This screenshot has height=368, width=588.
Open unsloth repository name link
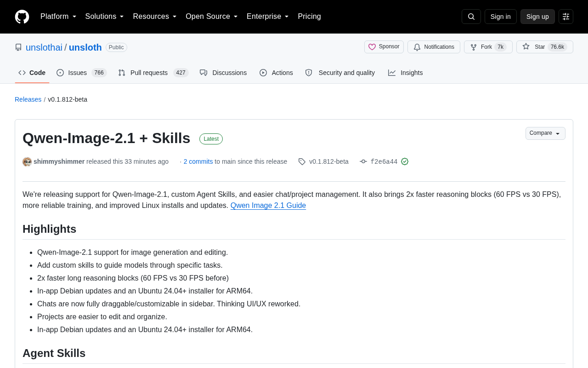point(85,47)
